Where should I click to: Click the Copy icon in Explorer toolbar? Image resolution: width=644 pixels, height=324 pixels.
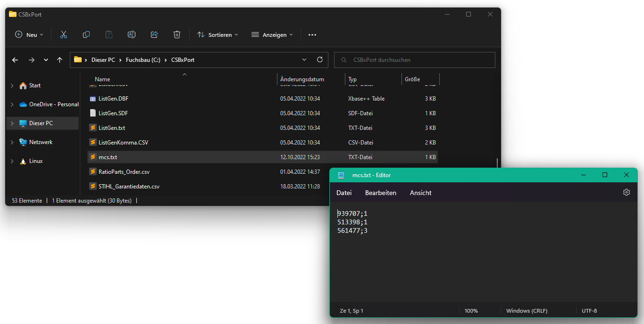click(86, 34)
